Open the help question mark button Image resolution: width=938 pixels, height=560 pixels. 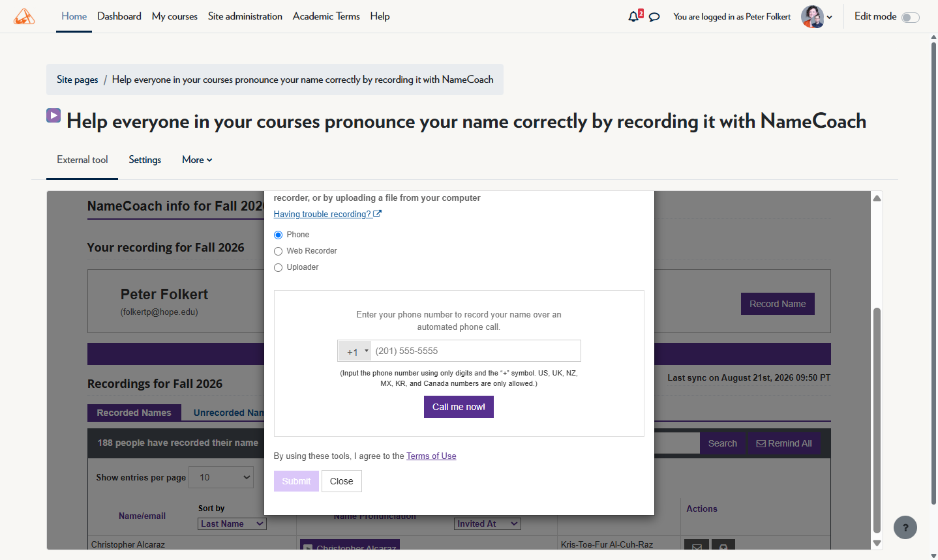(905, 527)
